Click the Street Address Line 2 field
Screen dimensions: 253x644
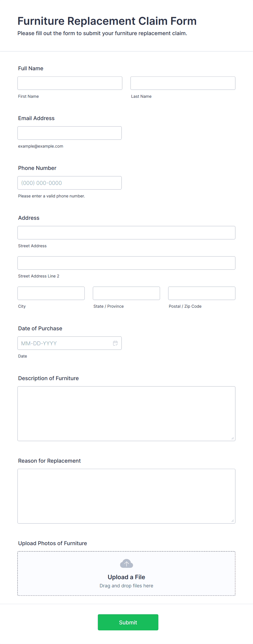click(126, 263)
